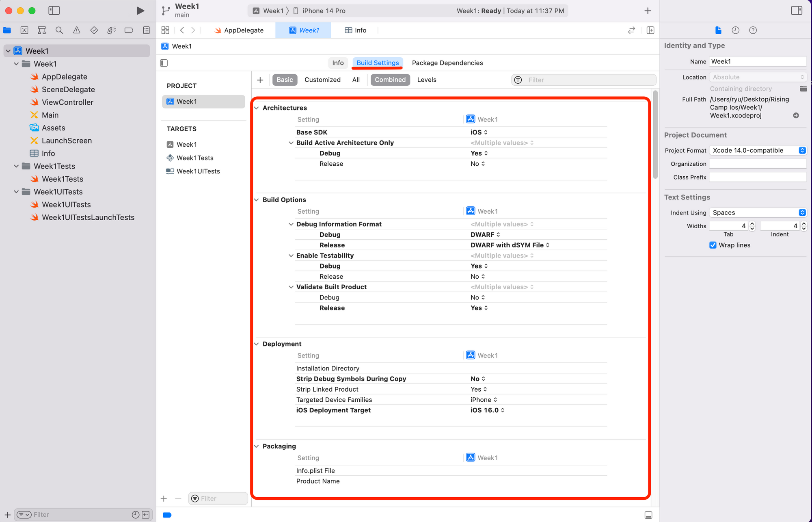The image size is (812, 522).
Task: Collapse the Architectures section
Action: pyautogui.click(x=257, y=108)
